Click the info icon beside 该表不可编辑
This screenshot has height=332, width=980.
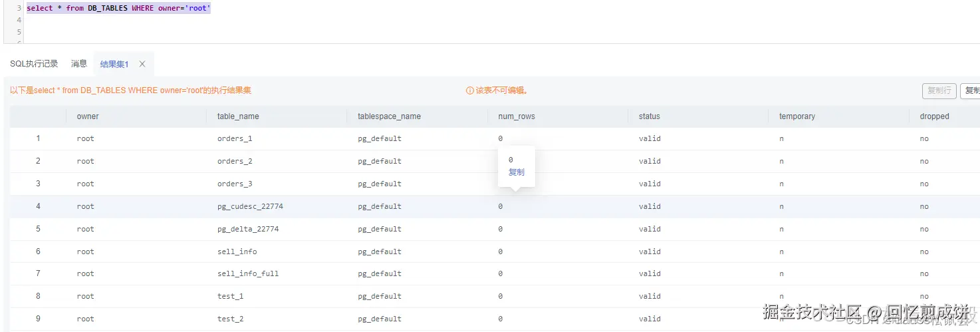click(x=470, y=90)
